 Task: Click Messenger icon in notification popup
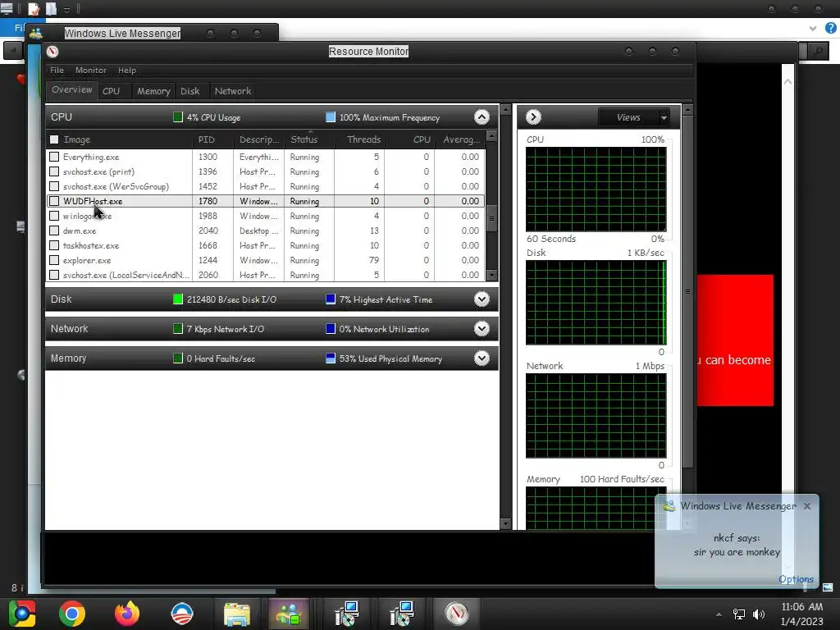(669, 505)
